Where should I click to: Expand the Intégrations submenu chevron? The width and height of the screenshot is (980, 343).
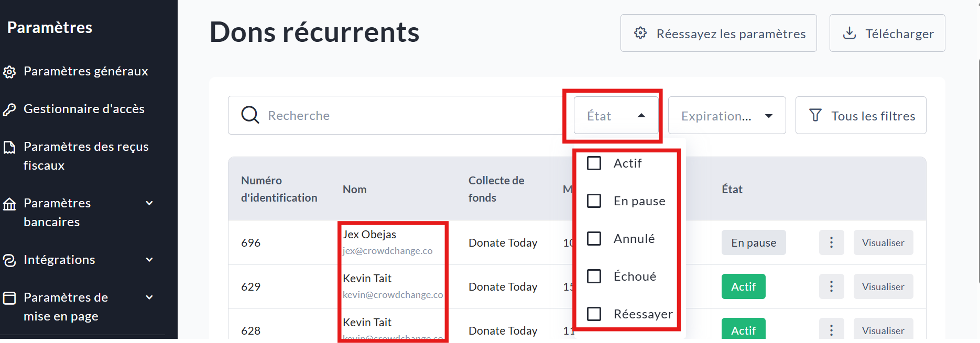(x=149, y=260)
